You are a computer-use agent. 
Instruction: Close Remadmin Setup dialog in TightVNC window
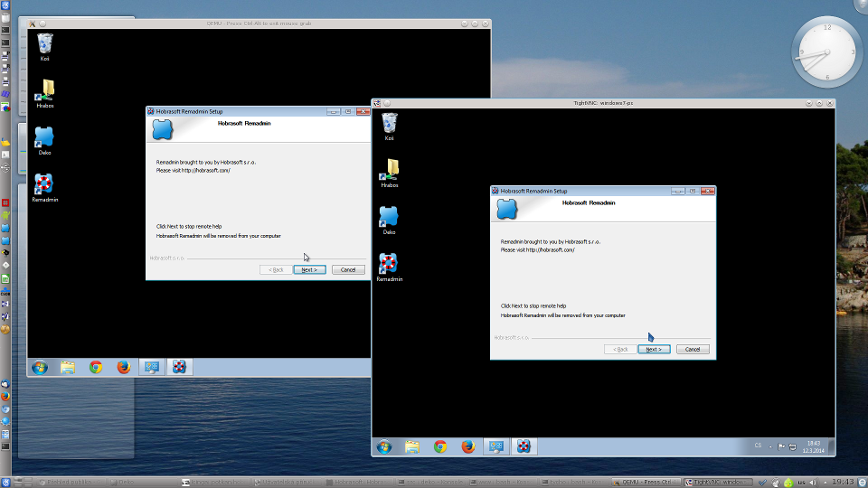707,191
